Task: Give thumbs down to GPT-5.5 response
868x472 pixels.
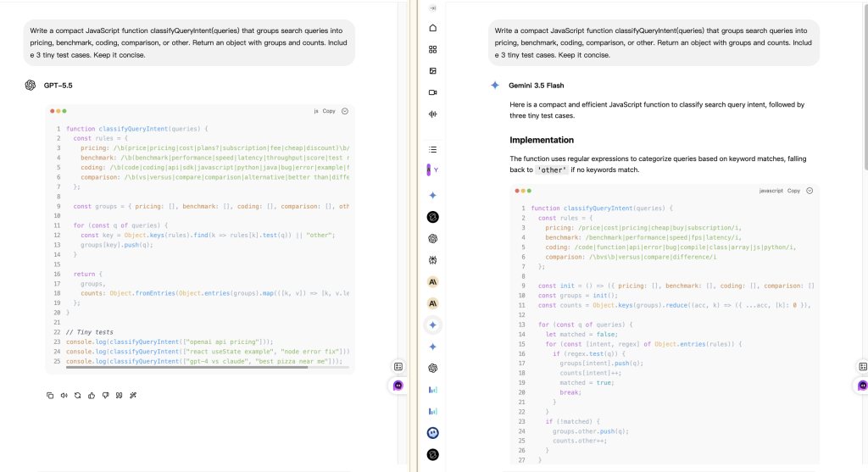Action: click(x=105, y=396)
